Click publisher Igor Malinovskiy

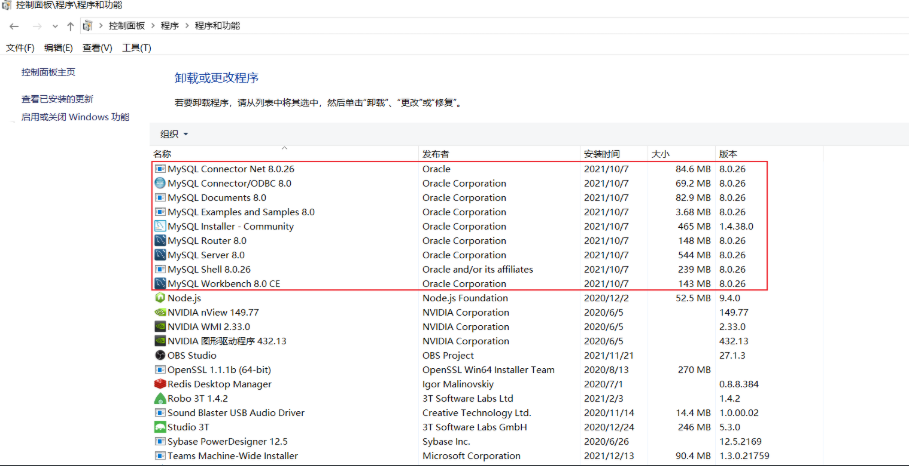pos(459,384)
